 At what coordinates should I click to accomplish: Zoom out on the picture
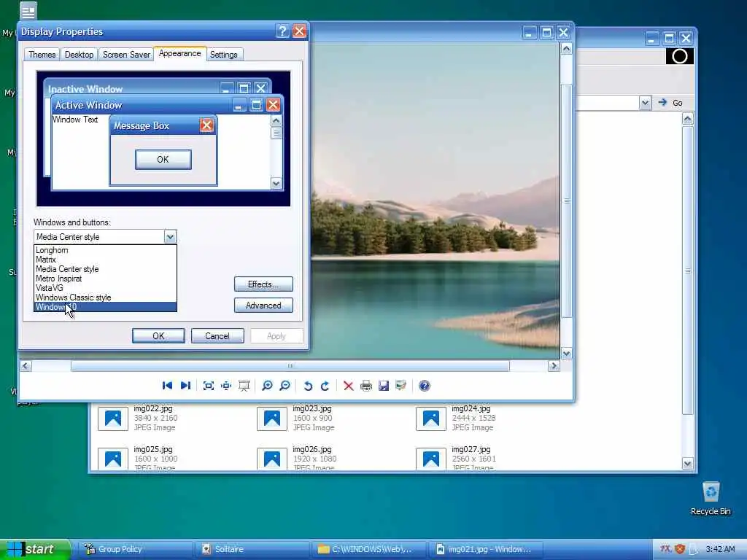pyautogui.click(x=285, y=386)
